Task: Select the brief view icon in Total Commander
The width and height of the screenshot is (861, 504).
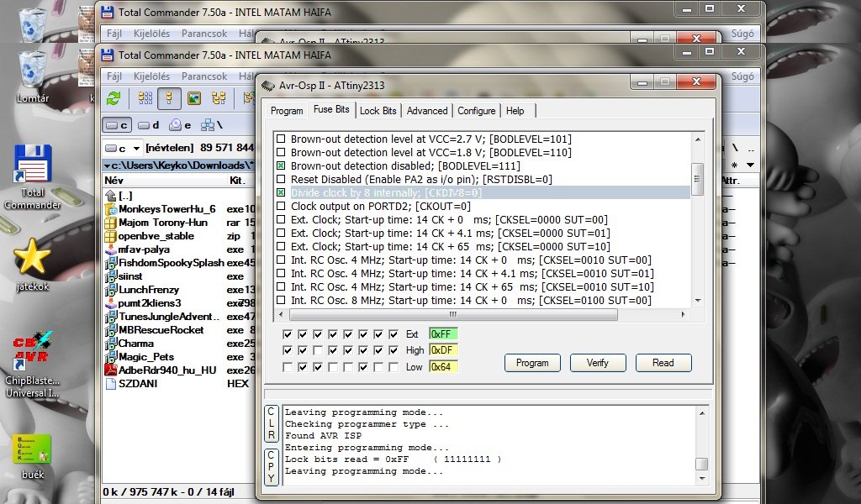Action: click(x=145, y=98)
